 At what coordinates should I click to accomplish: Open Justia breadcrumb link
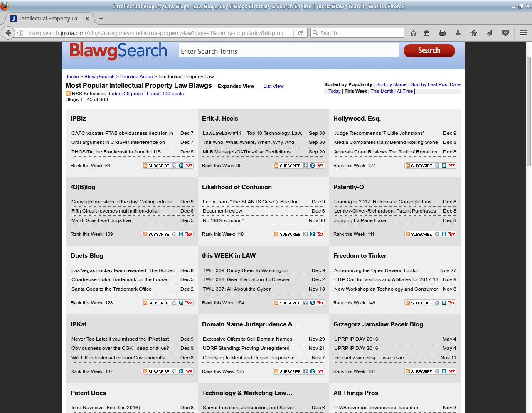click(x=72, y=77)
